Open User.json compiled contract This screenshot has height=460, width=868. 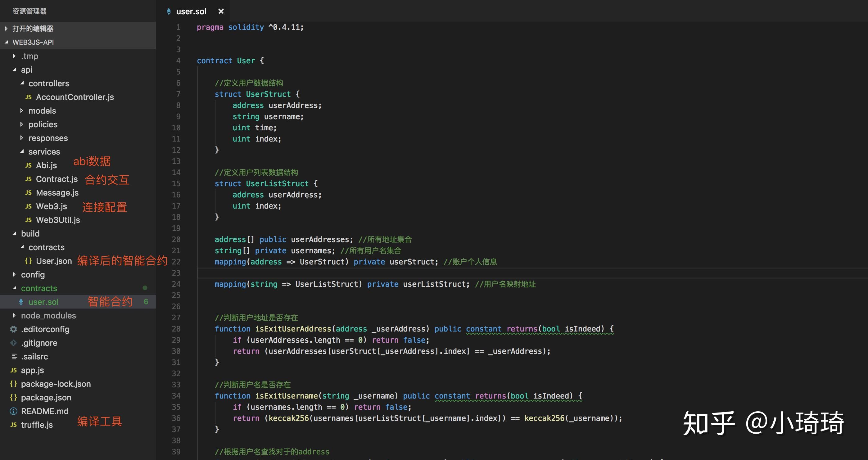click(x=54, y=261)
